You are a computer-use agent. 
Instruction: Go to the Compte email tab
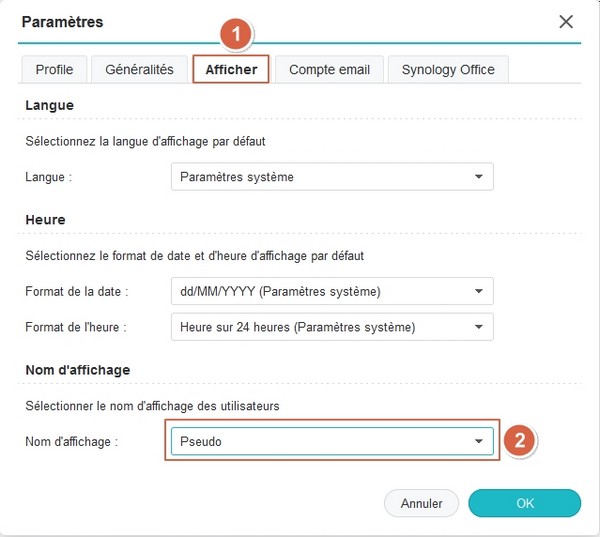pos(329,69)
